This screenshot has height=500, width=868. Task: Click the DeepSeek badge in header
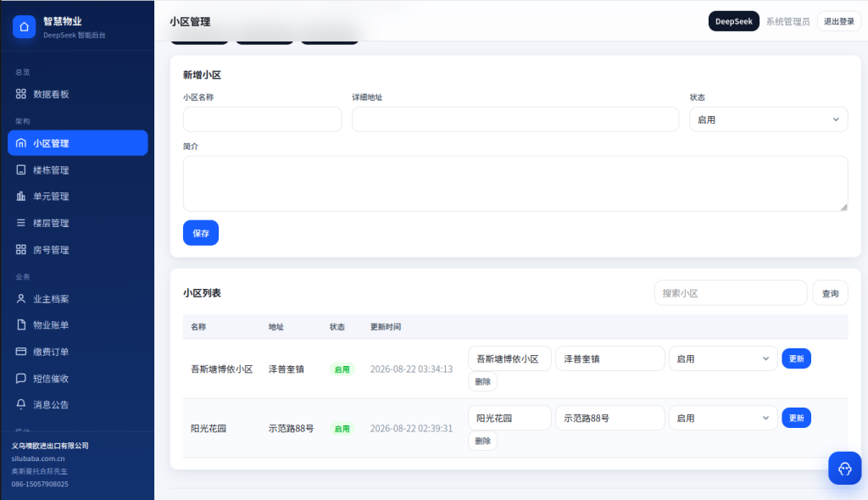coord(734,21)
